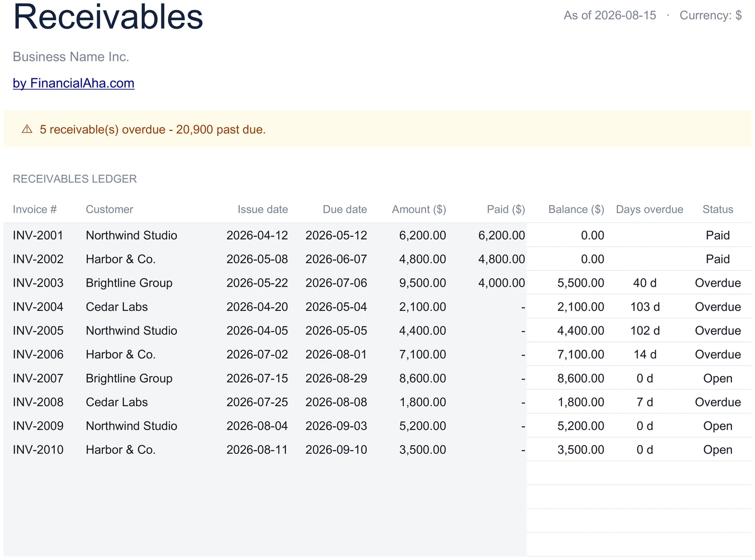This screenshot has width=755, height=560.
Task: Select invoice cell INV-2006
Action: tap(38, 354)
